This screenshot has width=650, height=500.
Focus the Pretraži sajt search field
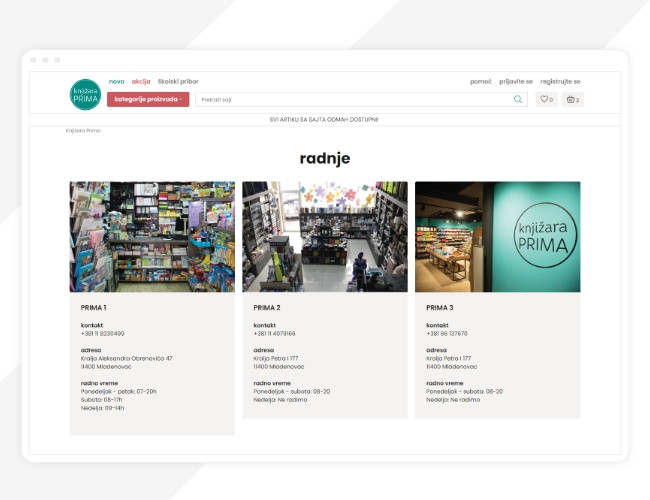point(355,99)
